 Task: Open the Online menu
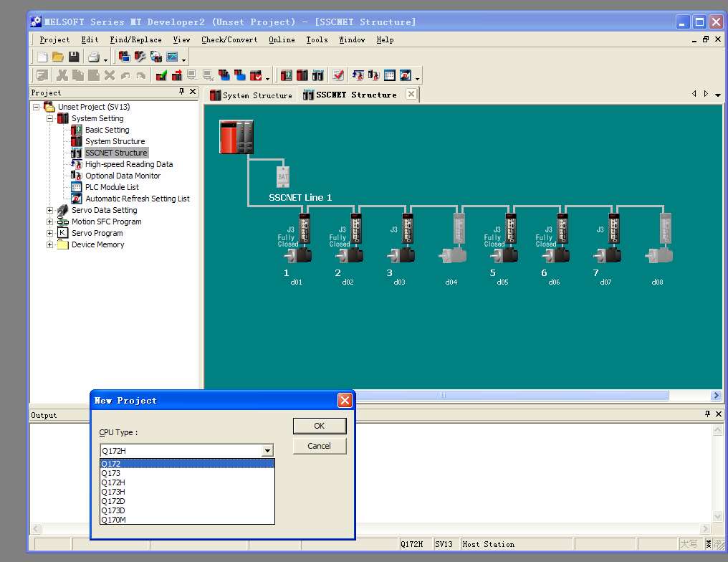pyautogui.click(x=282, y=39)
